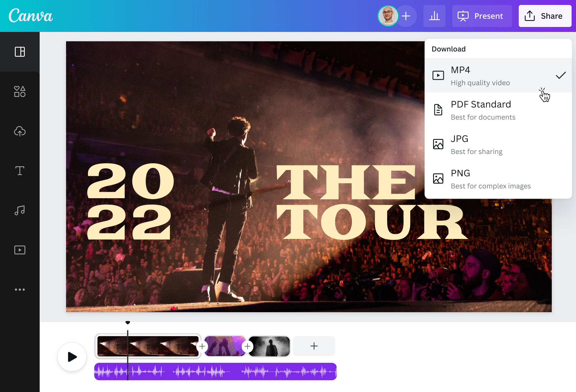
Task: Open the More sidebar options
Action: 20,289
